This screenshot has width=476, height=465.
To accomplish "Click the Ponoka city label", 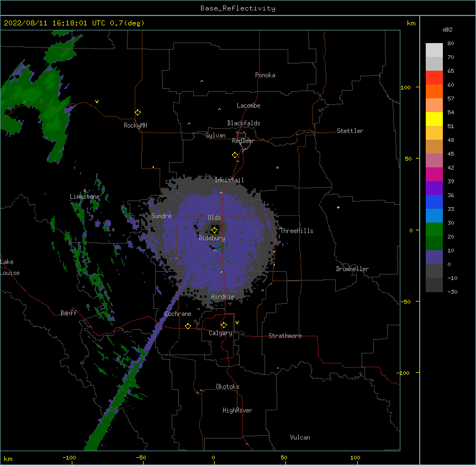I will [265, 75].
